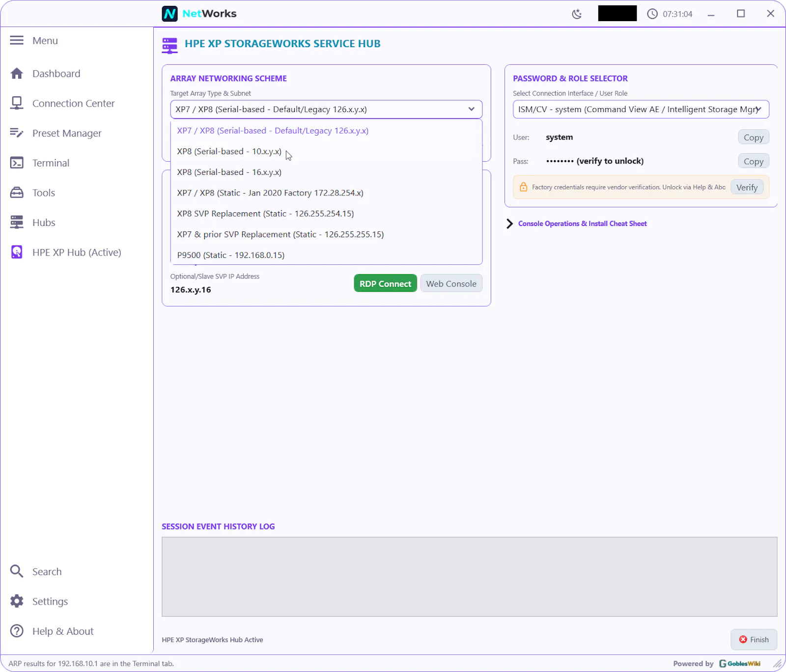Viewport: 786px width, 672px height.
Task: Click the 'system' username value
Action: coord(559,137)
